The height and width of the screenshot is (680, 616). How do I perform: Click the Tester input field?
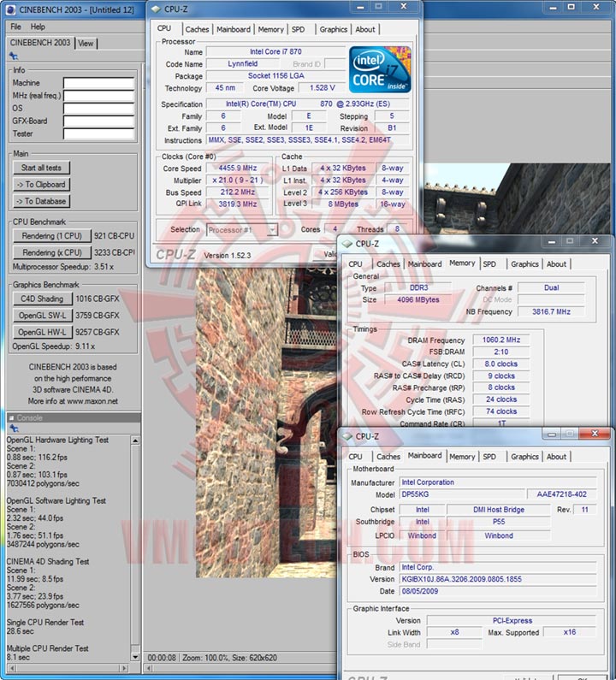point(99,134)
